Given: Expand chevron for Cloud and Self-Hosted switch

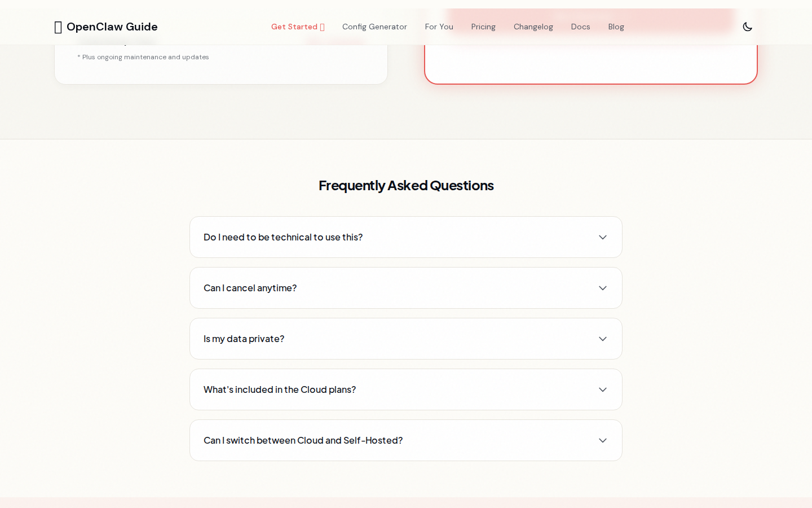Looking at the screenshot, I should tap(603, 440).
